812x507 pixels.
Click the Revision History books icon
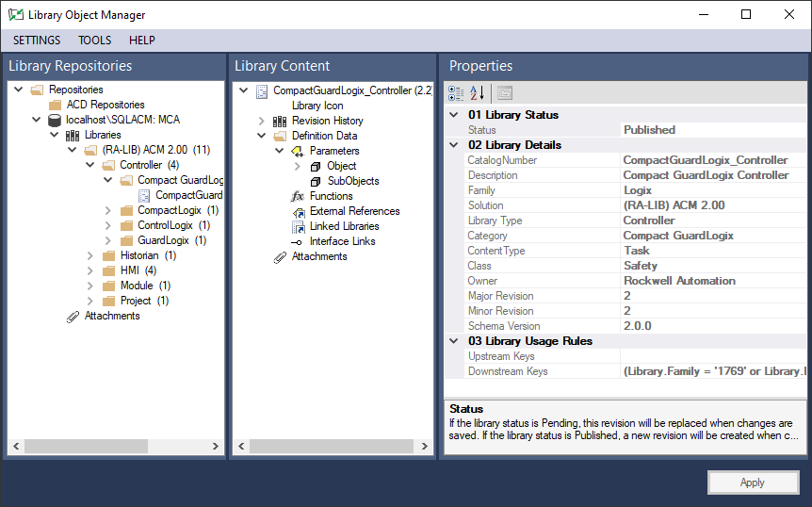point(280,122)
